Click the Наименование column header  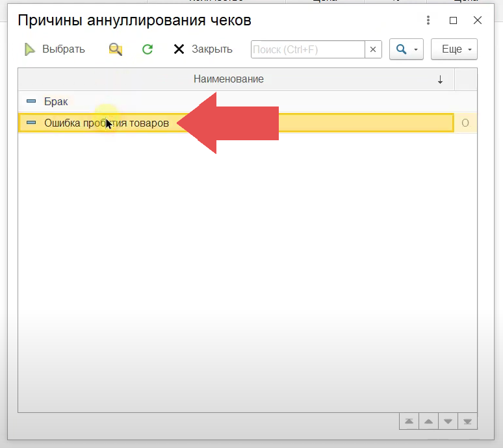tap(228, 79)
